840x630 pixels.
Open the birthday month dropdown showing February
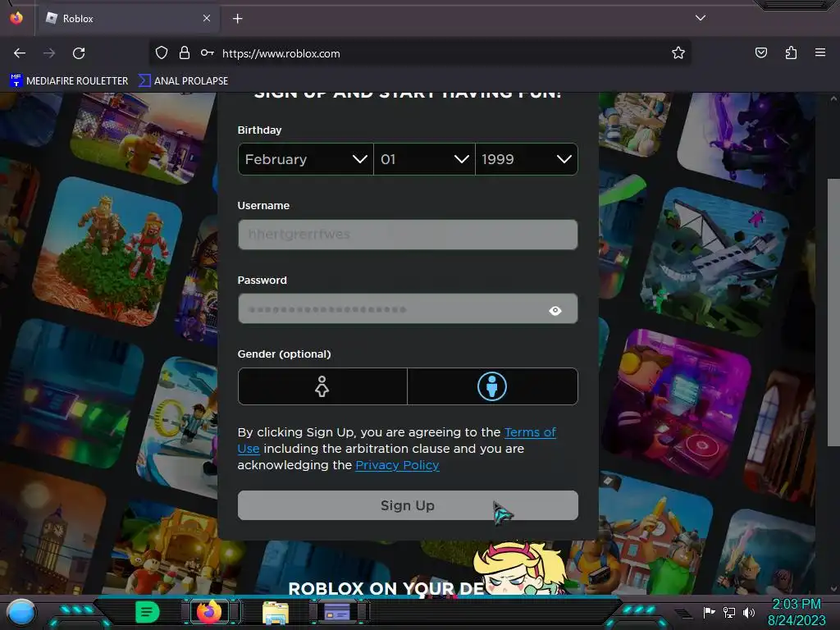pyautogui.click(x=306, y=159)
